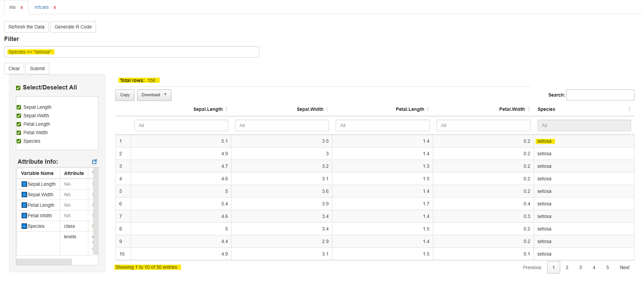Sort by Petal.Width column arrows

coord(528,109)
